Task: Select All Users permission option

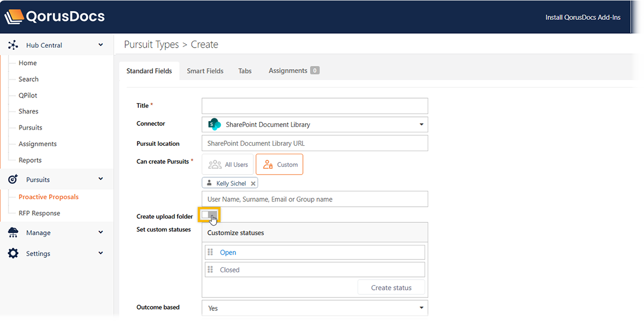Action: click(228, 164)
